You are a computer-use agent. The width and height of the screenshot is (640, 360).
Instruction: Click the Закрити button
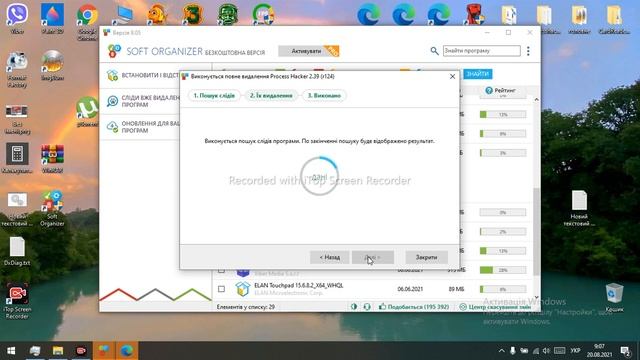coord(427,257)
